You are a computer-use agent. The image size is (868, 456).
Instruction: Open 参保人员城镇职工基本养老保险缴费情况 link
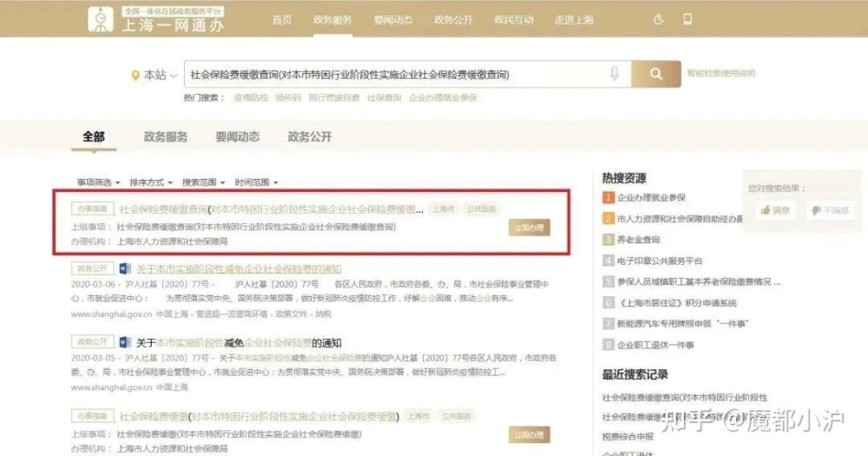click(x=698, y=281)
